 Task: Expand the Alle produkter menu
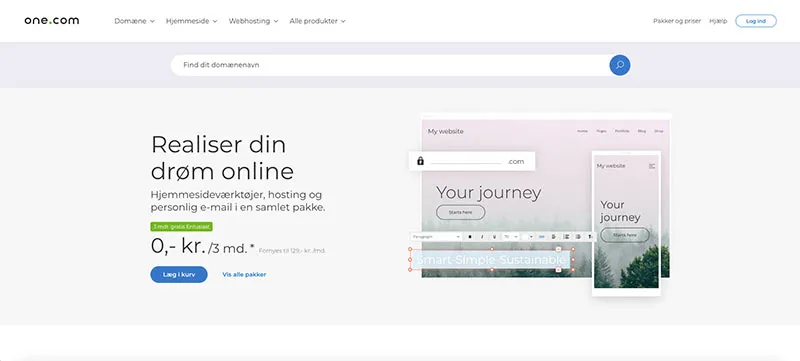tap(317, 21)
